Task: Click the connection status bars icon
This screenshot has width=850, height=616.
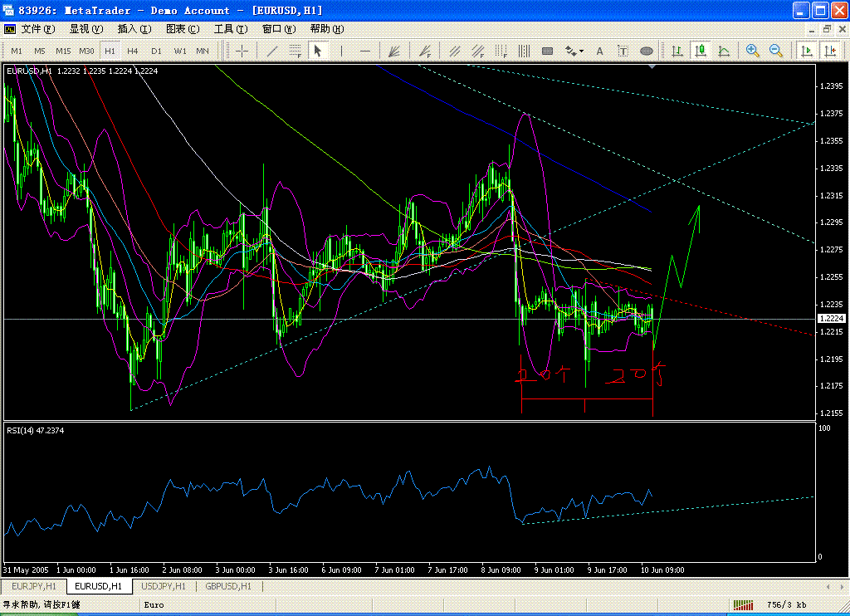Action: pos(743,604)
